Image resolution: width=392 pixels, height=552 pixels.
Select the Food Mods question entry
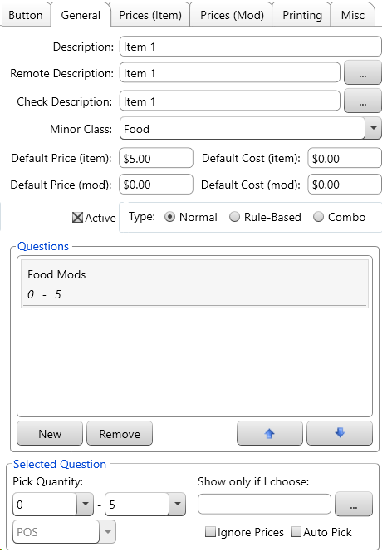pos(195,284)
